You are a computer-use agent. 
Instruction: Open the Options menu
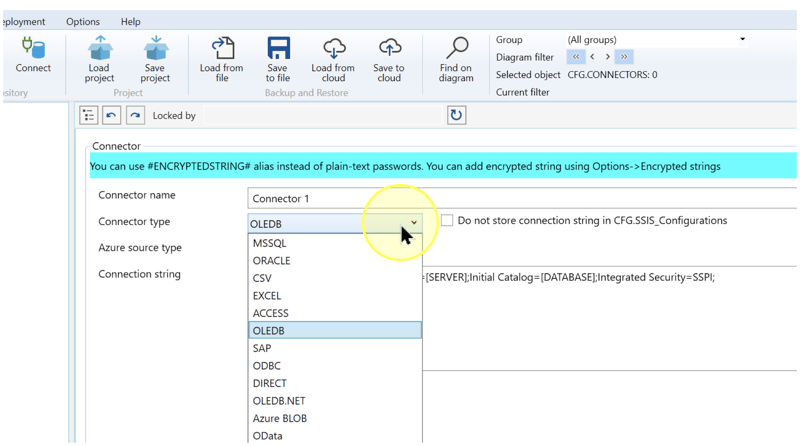83,21
